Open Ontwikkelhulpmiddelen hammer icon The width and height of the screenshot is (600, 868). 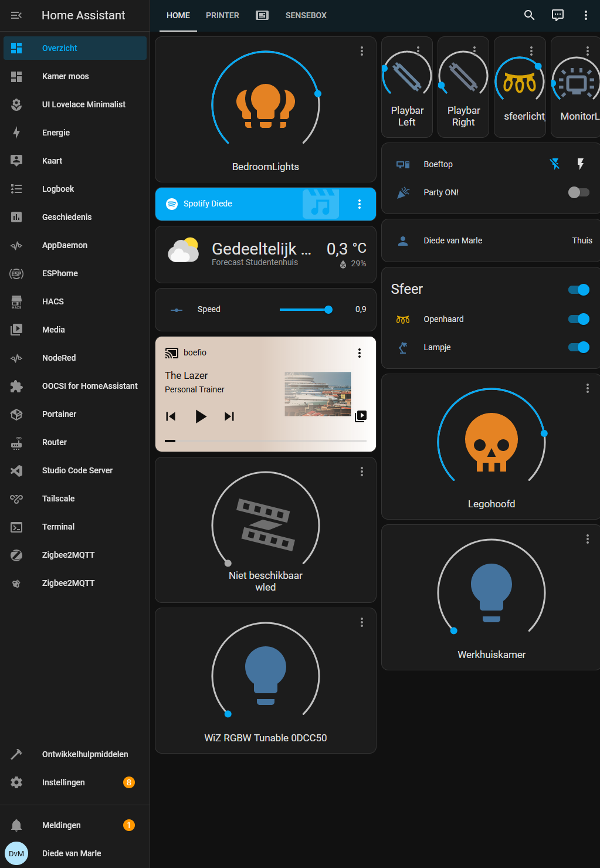pyautogui.click(x=16, y=754)
